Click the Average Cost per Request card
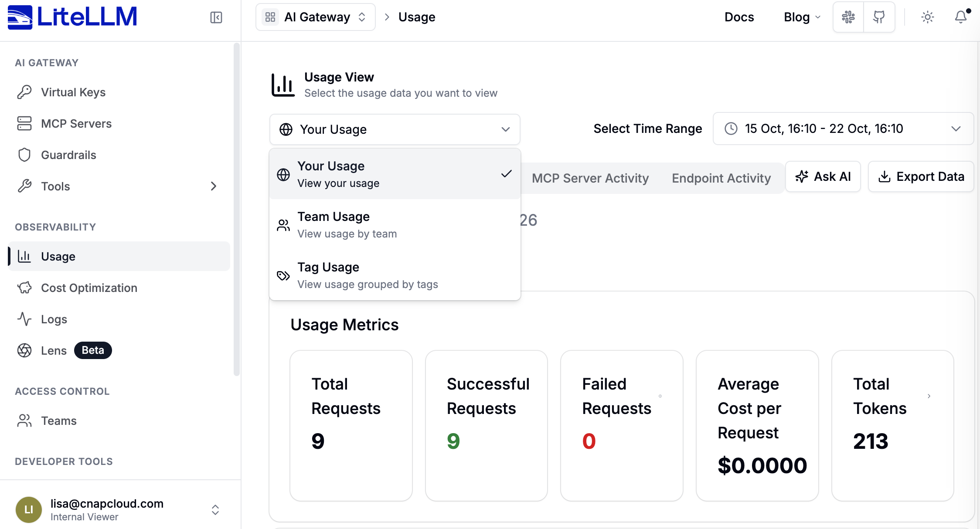 [x=757, y=426]
